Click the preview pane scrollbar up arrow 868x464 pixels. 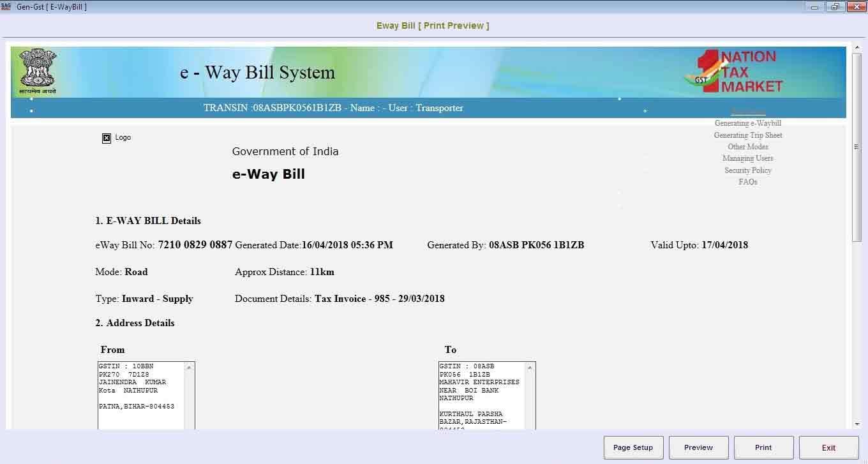click(857, 48)
